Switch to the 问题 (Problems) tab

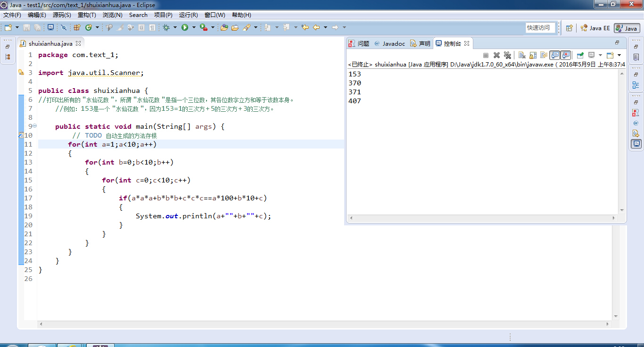(359, 43)
